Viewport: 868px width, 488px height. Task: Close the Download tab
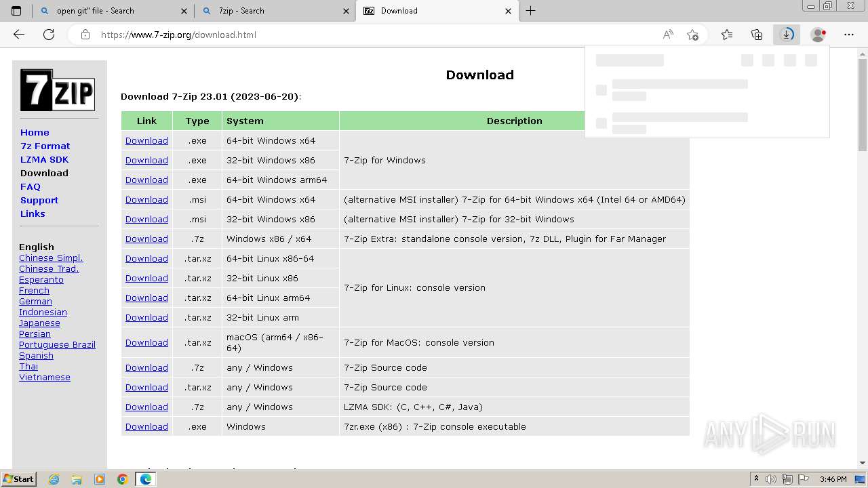click(509, 11)
